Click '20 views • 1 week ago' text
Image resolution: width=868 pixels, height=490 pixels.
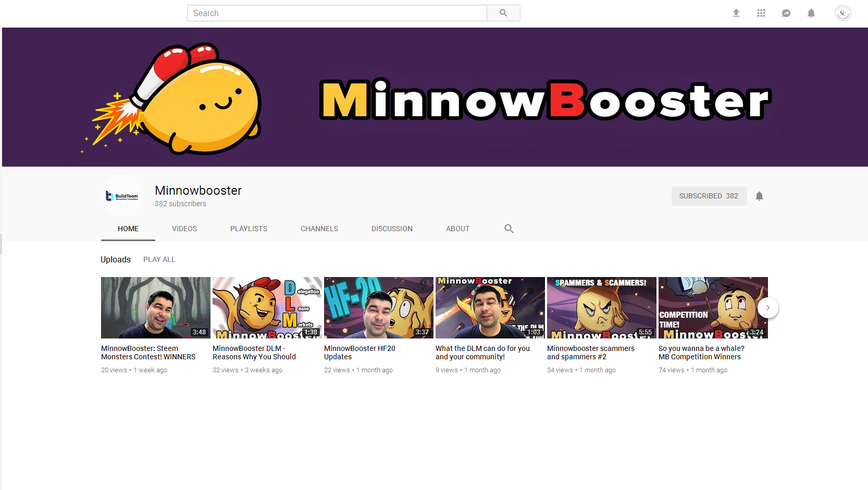[x=134, y=370]
